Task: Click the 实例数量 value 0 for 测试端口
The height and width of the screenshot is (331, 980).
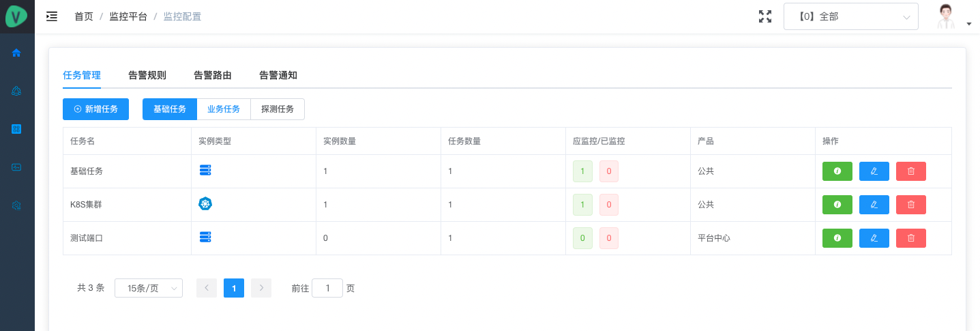Action: click(326, 238)
